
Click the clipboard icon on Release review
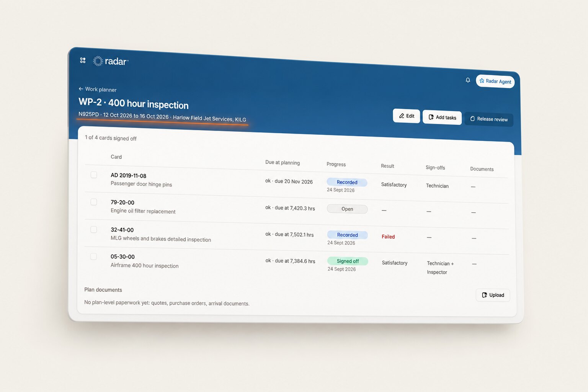(x=472, y=119)
